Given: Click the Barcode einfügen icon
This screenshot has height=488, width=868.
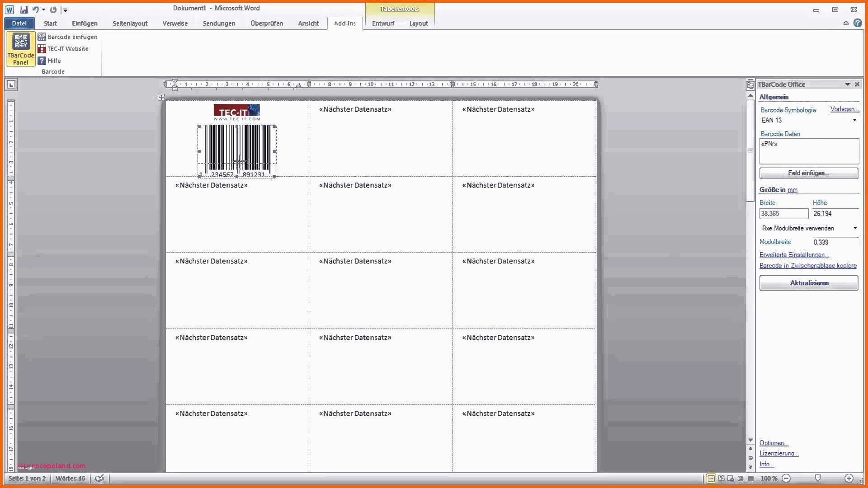Looking at the screenshot, I should pyautogui.click(x=42, y=37).
